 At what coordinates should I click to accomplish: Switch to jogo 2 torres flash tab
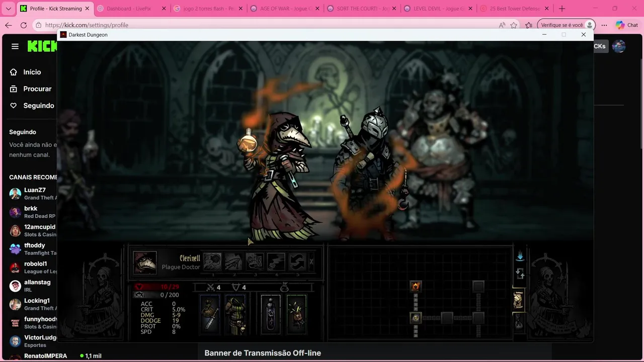pos(209,9)
